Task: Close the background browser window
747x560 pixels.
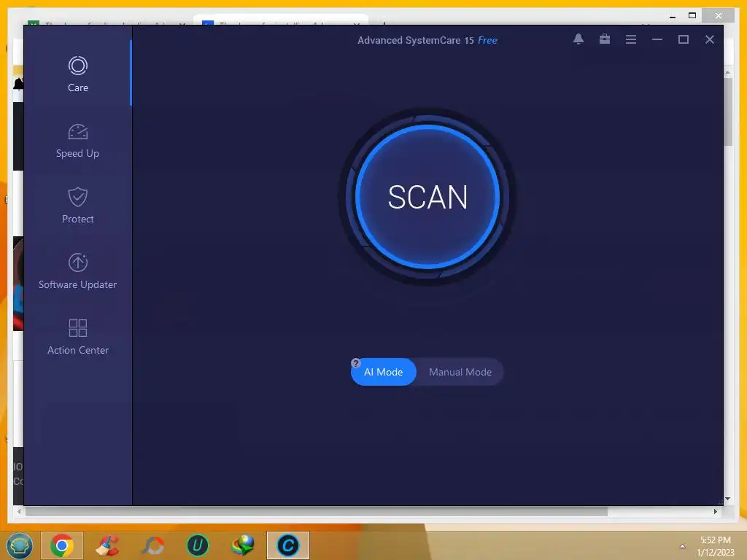Action: coord(719,16)
